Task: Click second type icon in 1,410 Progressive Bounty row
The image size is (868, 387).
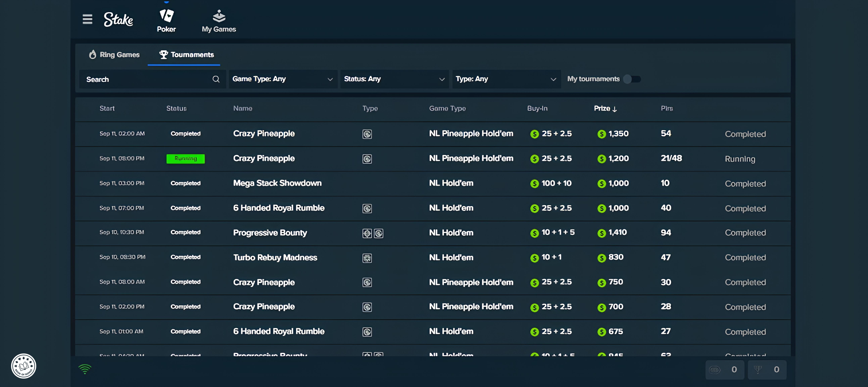Action: click(379, 233)
